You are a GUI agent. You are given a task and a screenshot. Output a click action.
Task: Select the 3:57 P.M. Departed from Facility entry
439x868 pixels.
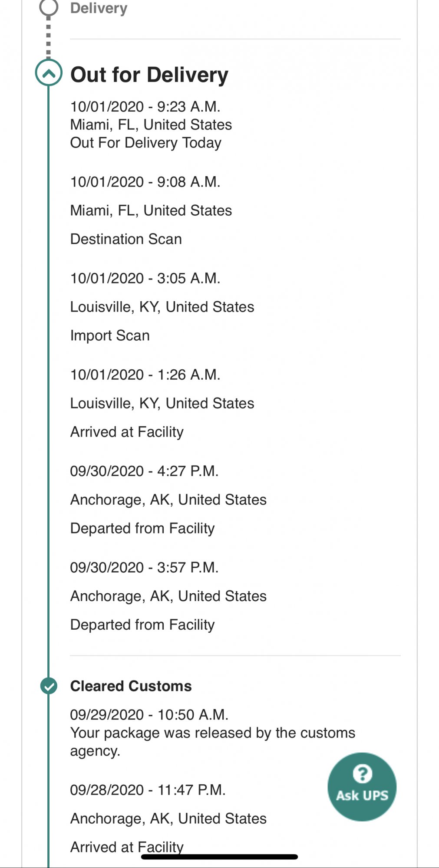pyautogui.click(x=168, y=596)
